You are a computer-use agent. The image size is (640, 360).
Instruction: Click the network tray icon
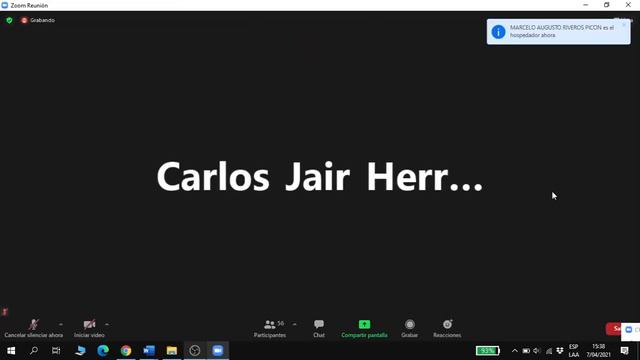(x=549, y=351)
